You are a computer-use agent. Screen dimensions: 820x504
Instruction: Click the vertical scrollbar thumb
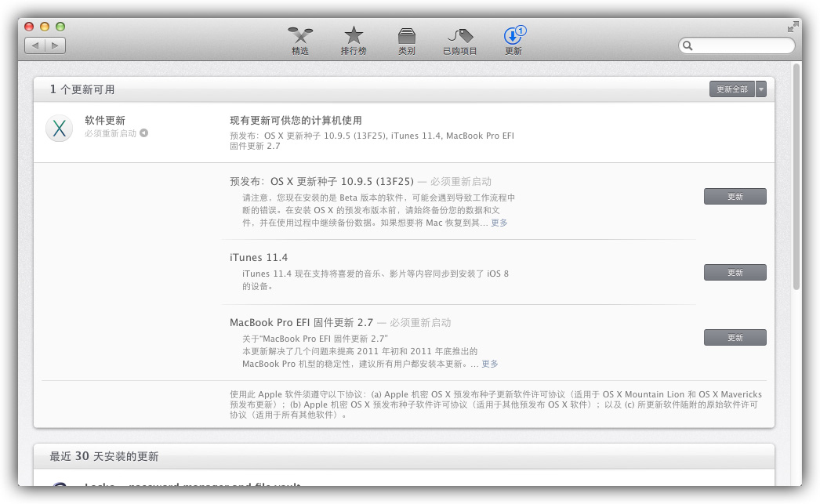coord(797,176)
